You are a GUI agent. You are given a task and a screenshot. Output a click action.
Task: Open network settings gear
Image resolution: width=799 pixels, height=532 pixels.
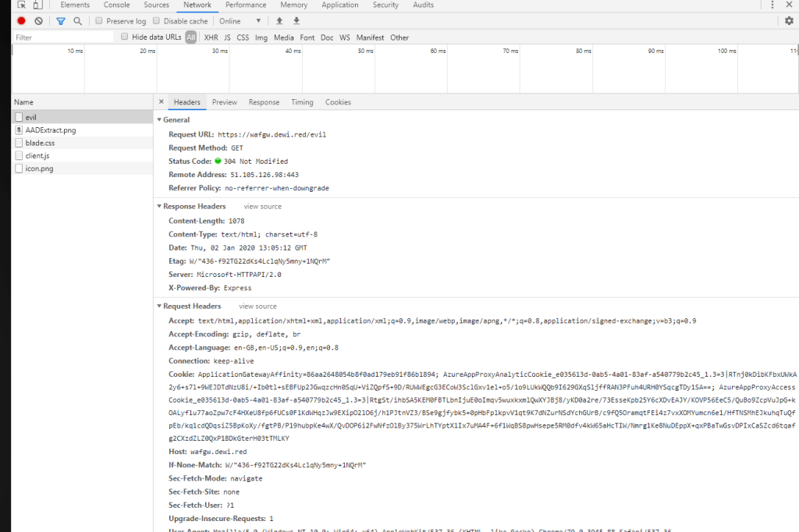click(789, 21)
